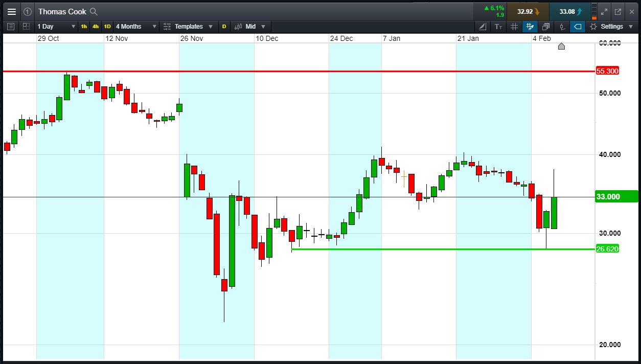Open the 4 Months range dropdown
641x364 pixels.
click(x=135, y=27)
